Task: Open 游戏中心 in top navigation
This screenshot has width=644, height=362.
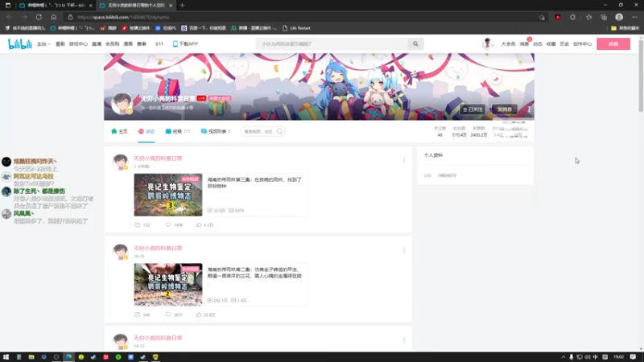Action: 78,44
